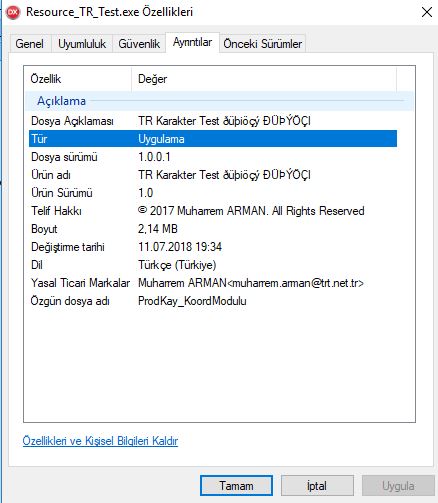438x503 pixels.
Task: Switch to the Genel tab
Action: [x=30, y=44]
